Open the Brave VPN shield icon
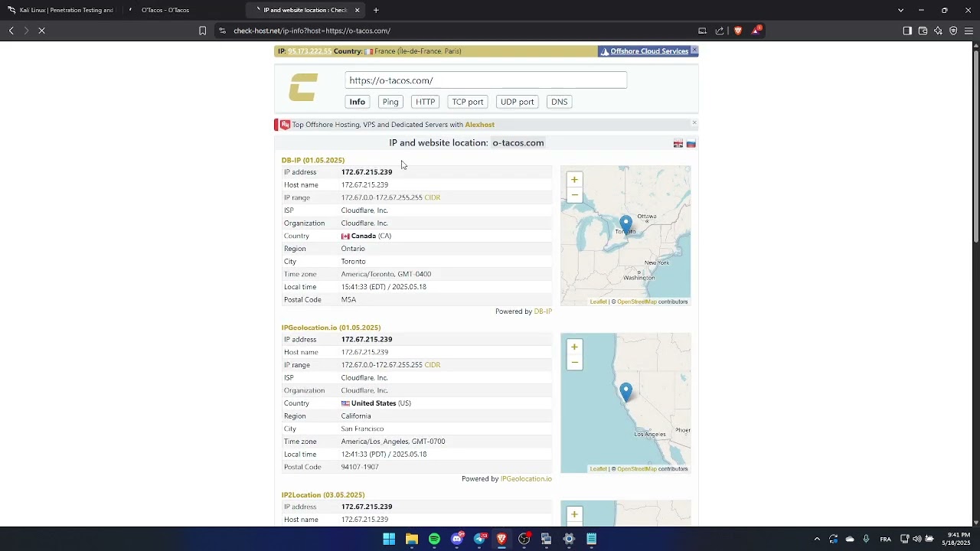 (953, 31)
